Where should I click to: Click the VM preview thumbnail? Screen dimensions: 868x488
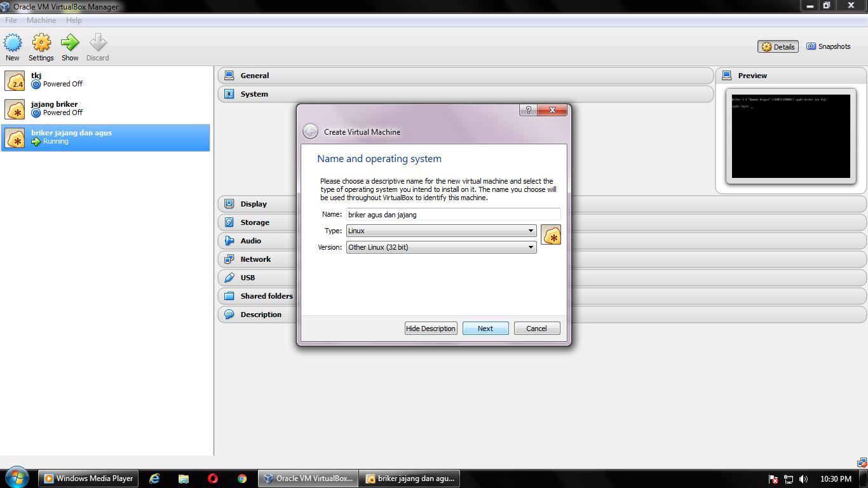pos(790,136)
